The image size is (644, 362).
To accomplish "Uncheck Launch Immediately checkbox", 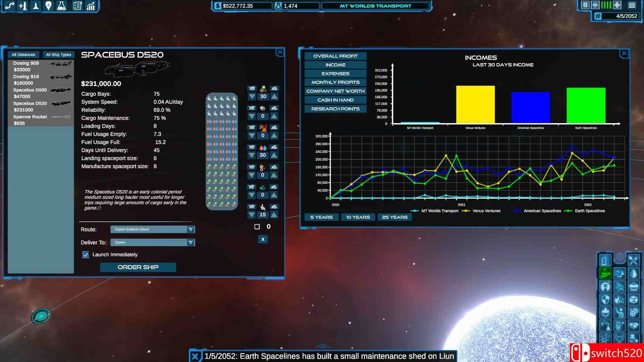I will 86,255.
